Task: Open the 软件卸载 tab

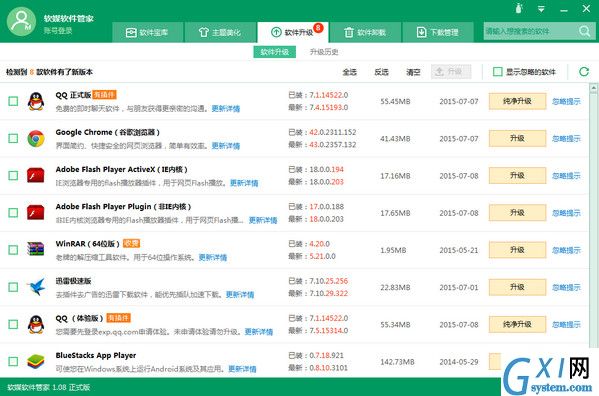Action: click(366, 32)
